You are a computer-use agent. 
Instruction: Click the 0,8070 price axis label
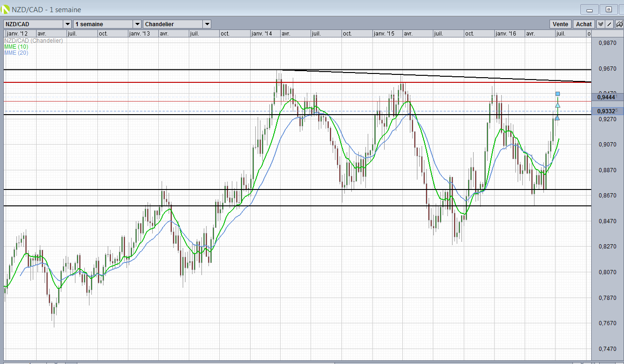[607, 272]
